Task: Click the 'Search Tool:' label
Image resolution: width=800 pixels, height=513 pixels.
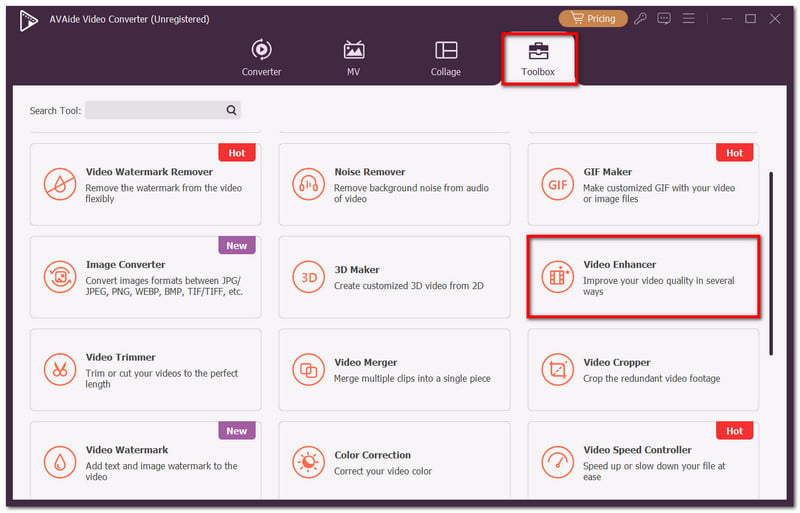Action: [x=55, y=111]
